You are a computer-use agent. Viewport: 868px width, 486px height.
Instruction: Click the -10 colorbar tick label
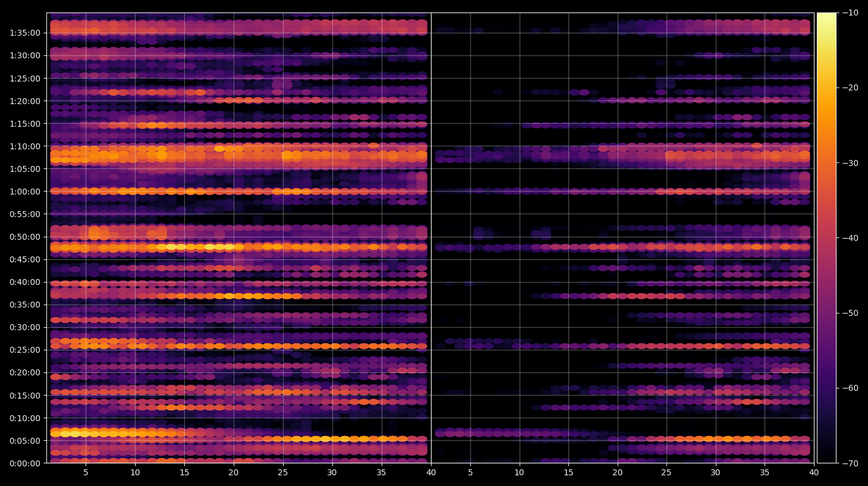pos(850,13)
